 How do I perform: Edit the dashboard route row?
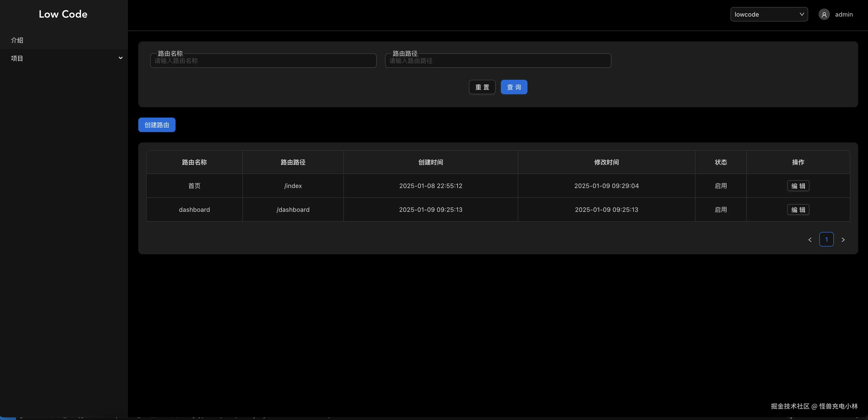pyautogui.click(x=798, y=210)
